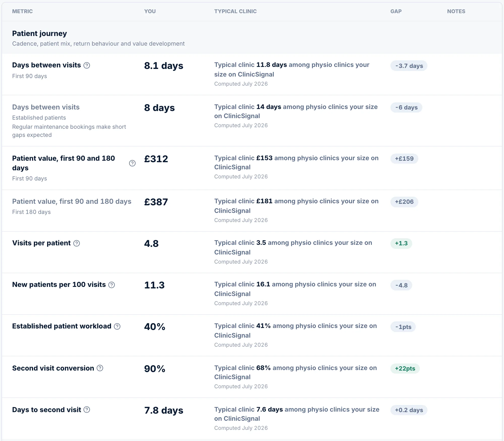
Task: Select the METRIC column header
Action: (x=22, y=11)
